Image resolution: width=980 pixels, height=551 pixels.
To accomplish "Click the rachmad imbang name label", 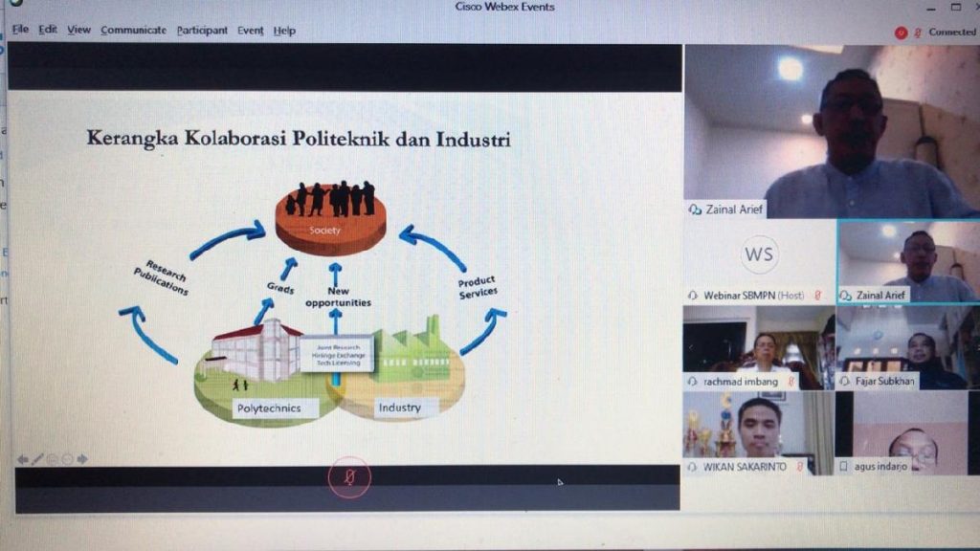I will pyautogui.click(x=741, y=381).
